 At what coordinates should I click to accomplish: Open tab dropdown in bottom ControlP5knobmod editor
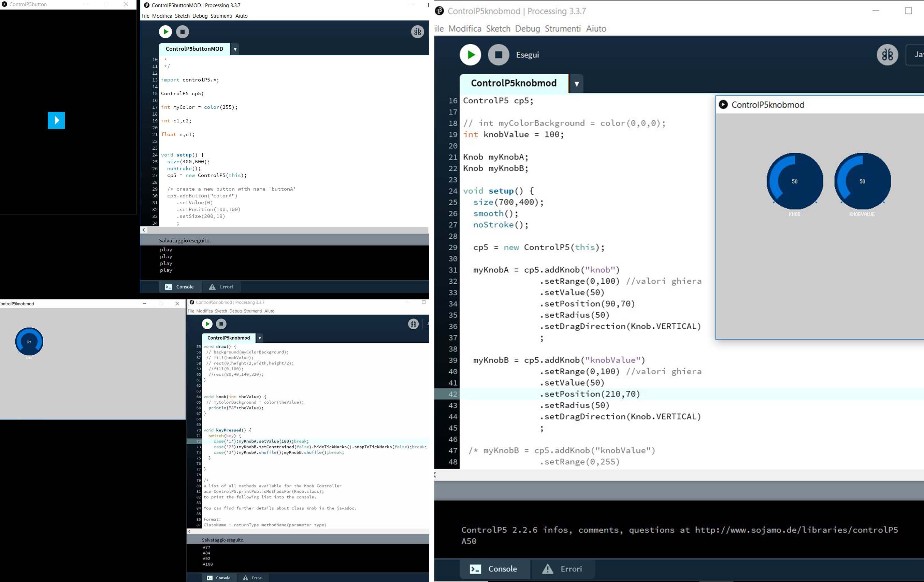point(260,338)
